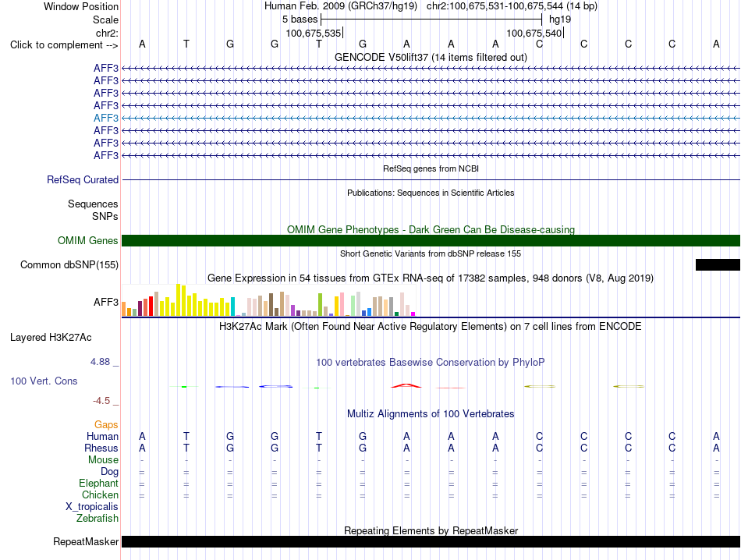Select the dark green OMIM gene bar
Image resolution: width=741 pixels, height=560 pixels.
coord(431,240)
